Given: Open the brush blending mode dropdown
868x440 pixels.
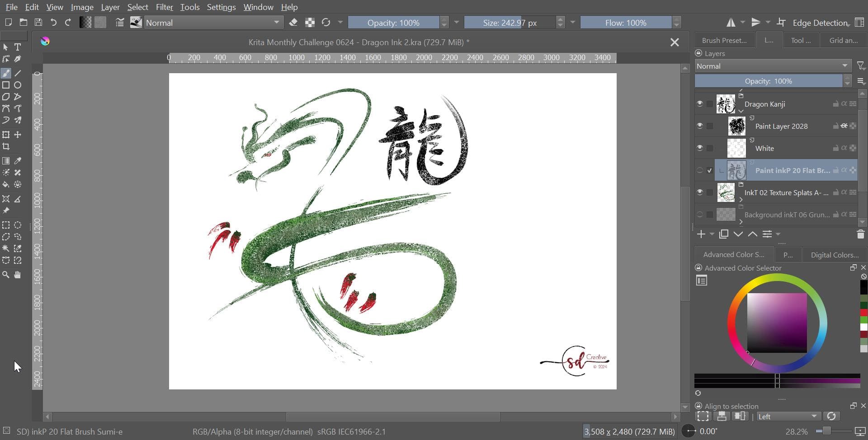Looking at the screenshot, I should tap(213, 23).
